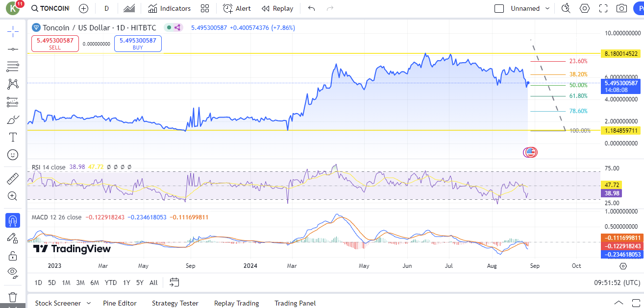The width and height of the screenshot is (644, 308).
Task: Select the pattern drawing tool
Action: pos(13,84)
